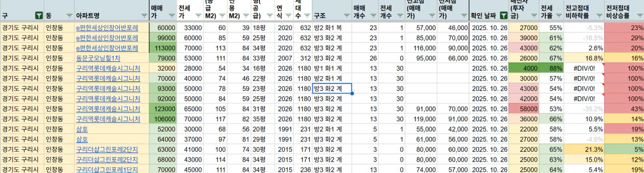The image size is (644, 173).
Task: Select 상승률 cell 29%
Action: click(624, 38)
